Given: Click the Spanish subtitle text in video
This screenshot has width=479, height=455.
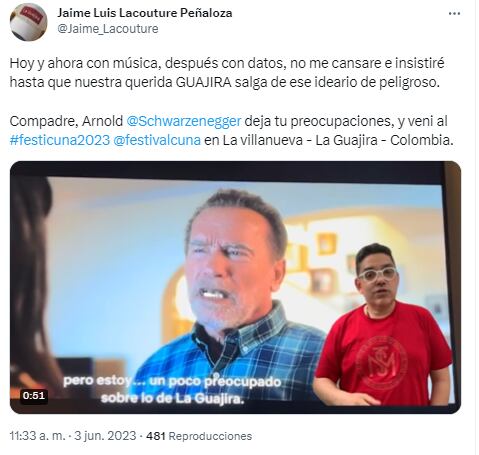Looking at the screenshot, I should click(172, 389).
